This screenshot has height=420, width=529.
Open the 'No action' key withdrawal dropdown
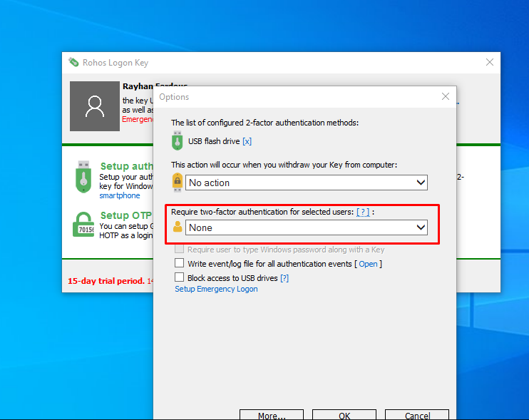point(307,183)
